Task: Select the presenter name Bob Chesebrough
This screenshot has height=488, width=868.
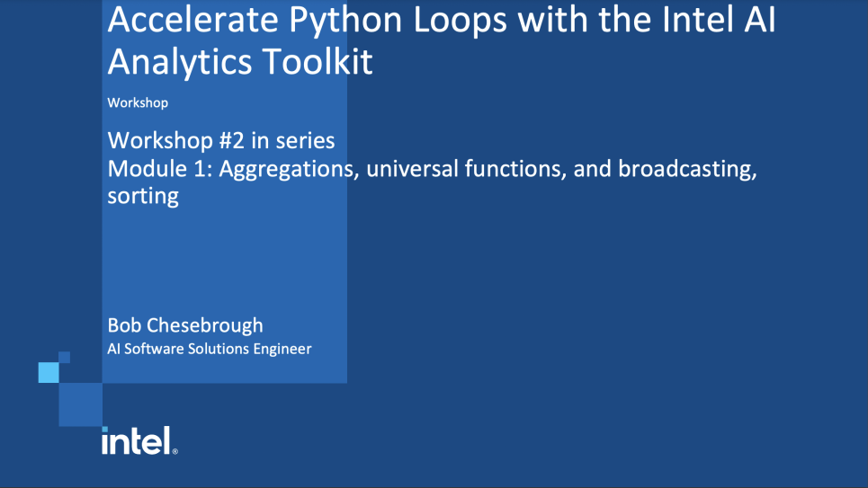Action: click(185, 324)
